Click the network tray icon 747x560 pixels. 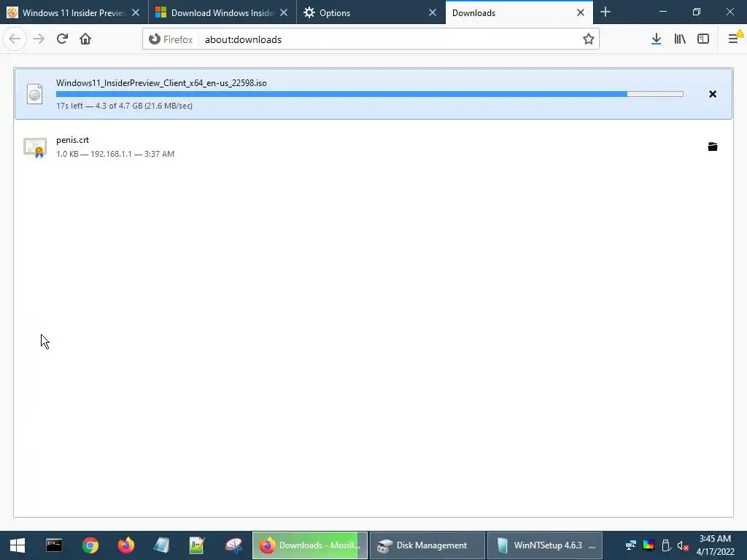631,545
